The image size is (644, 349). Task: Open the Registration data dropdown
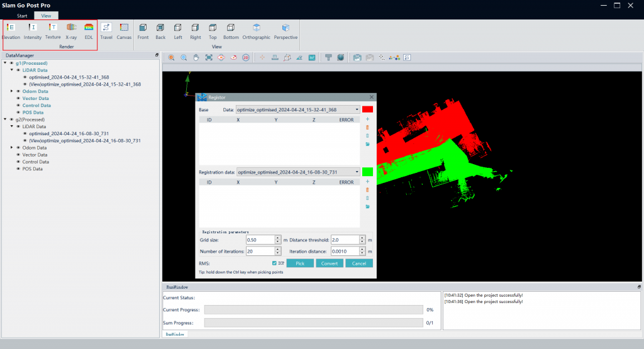357,172
